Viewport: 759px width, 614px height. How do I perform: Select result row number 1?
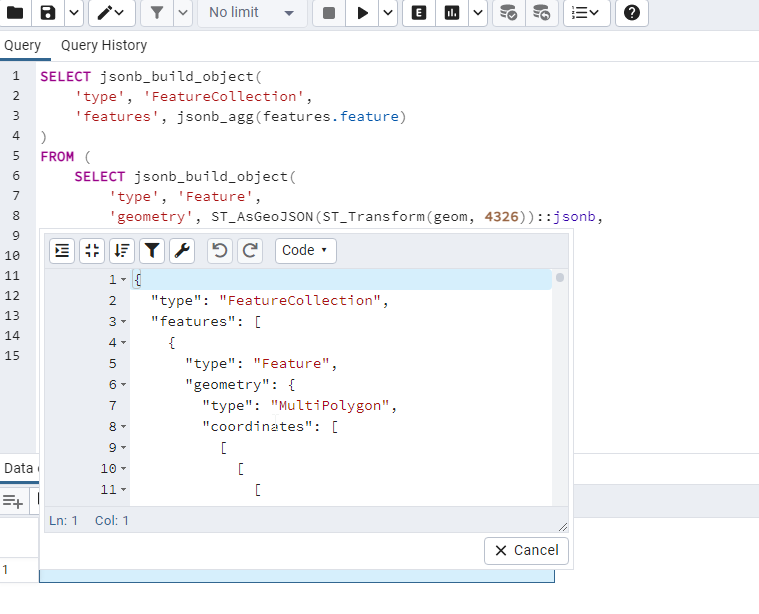5,570
